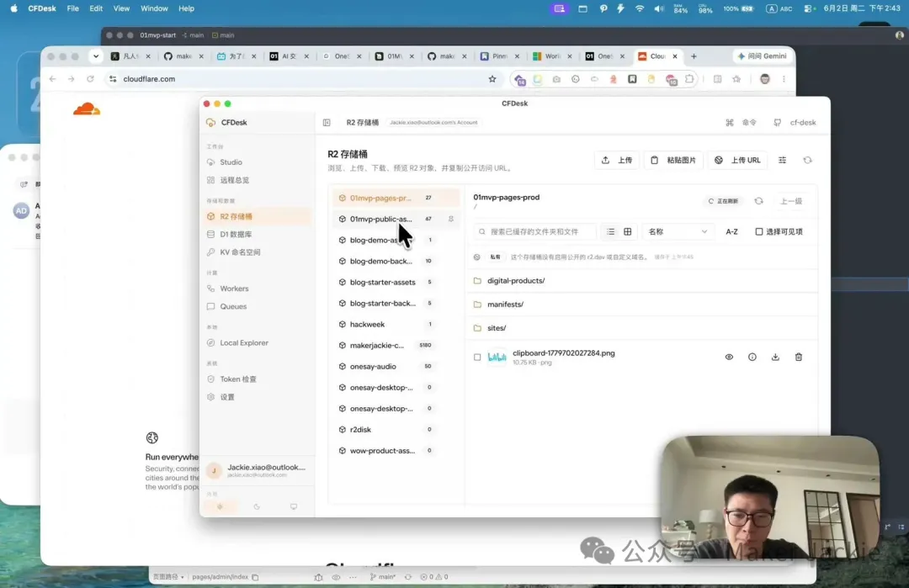This screenshot has height=588, width=909.
Task: Click the search field for cached files
Action: (x=535, y=231)
